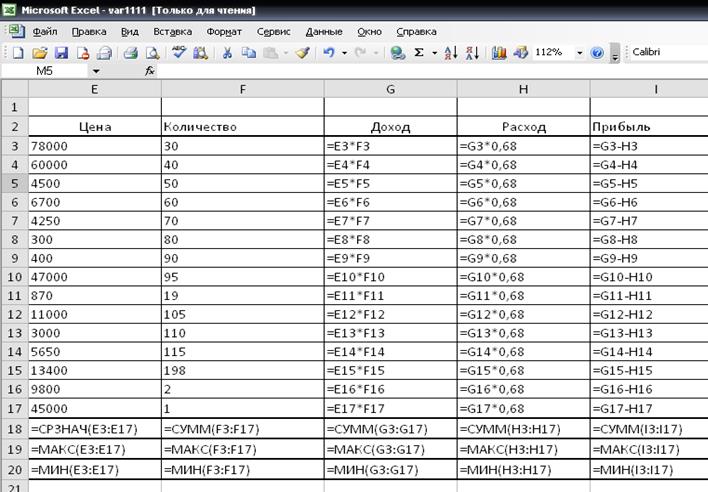Viewport: 708px width, 492px height.
Task: Expand the toolbar options chevron
Action: click(x=615, y=54)
